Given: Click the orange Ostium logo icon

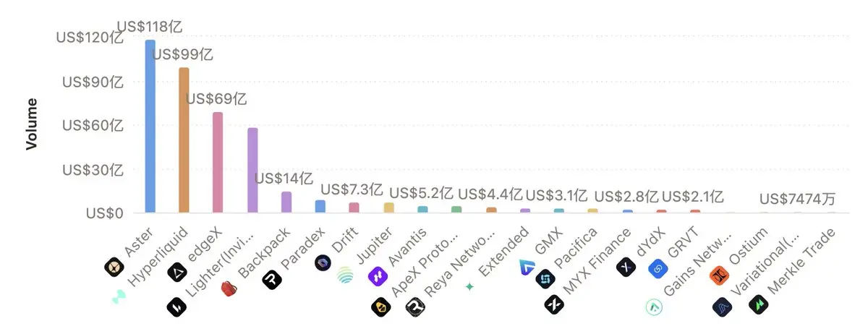Looking at the screenshot, I should (719, 275).
